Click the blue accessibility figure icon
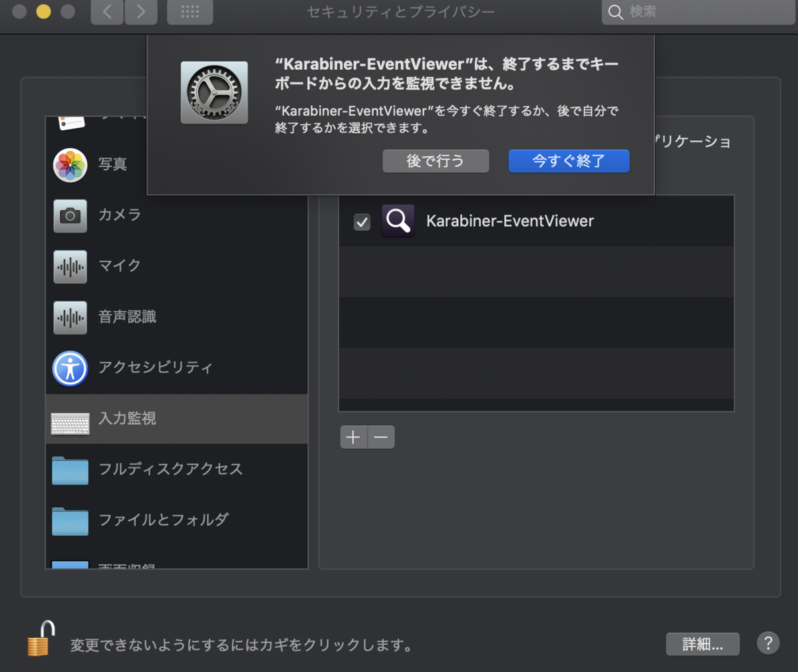Screen dimensions: 798x672 click(70, 368)
